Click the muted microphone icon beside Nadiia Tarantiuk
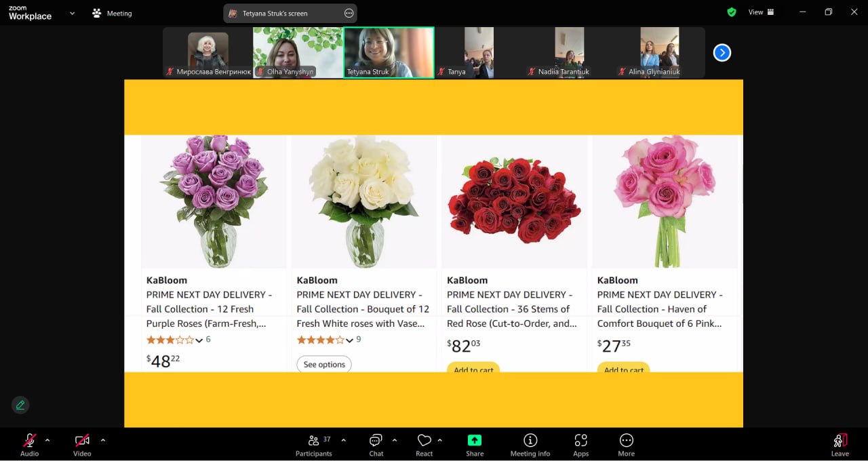 [532, 71]
